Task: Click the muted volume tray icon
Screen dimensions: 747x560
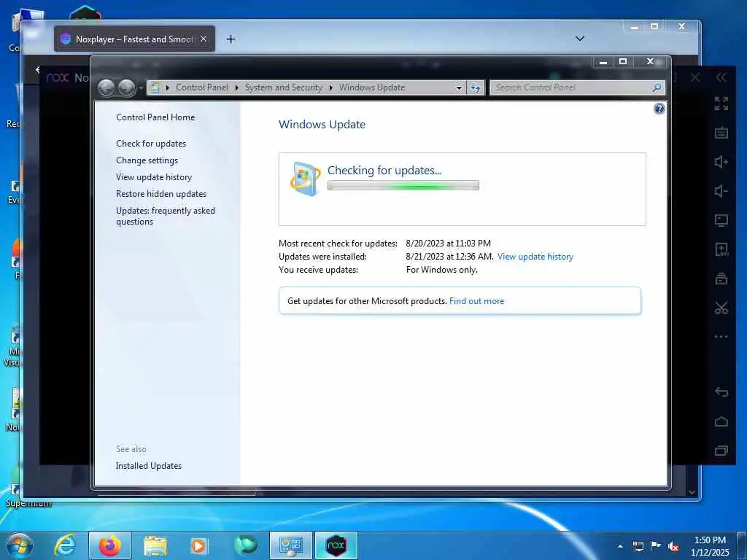Action: [x=673, y=546]
